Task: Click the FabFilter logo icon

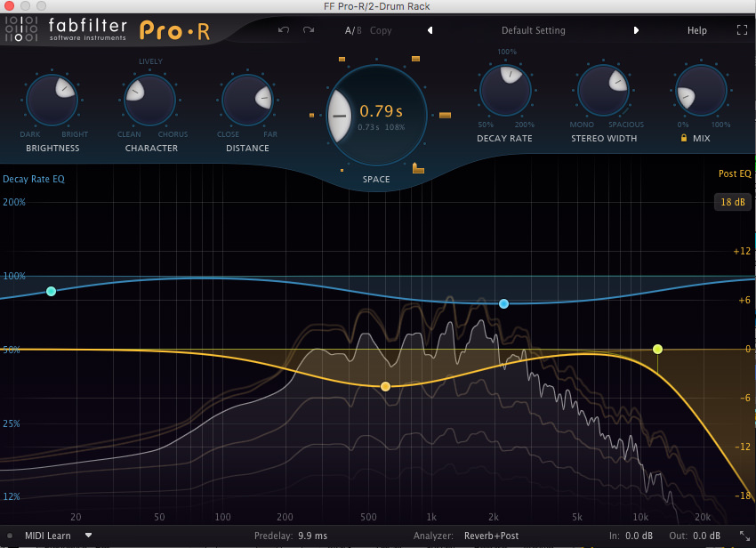Action: click(20, 29)
